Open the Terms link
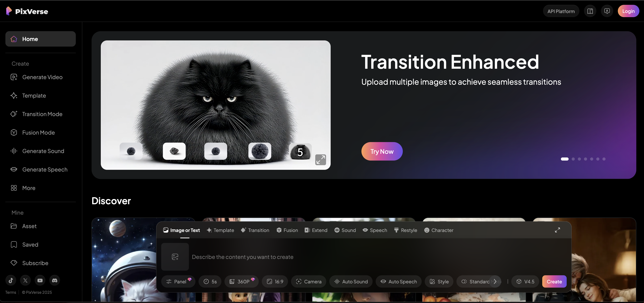The height and width of the screenshot is (303, 644). pyautogui.click(x=11, y=292)
